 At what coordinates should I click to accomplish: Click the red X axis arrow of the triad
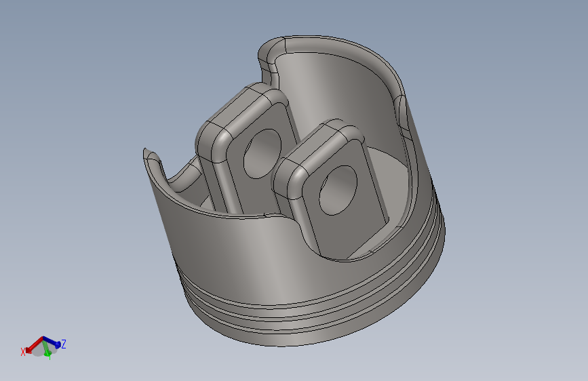click(34, 345)
